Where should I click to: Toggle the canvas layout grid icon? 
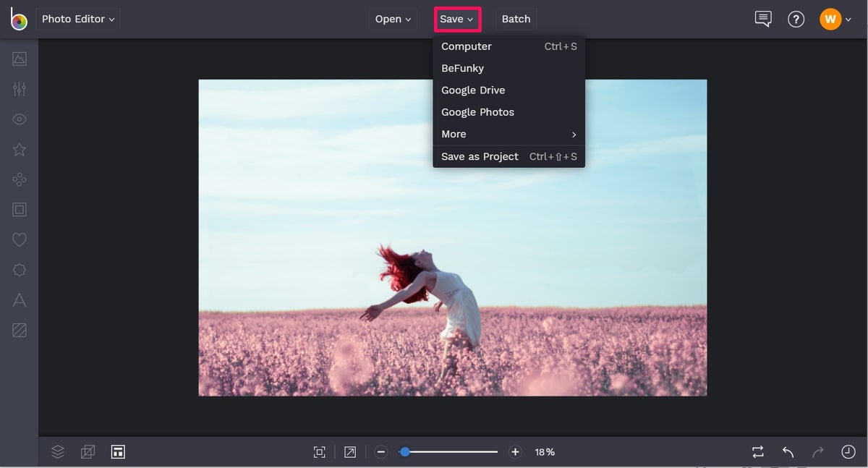(118, 451)
